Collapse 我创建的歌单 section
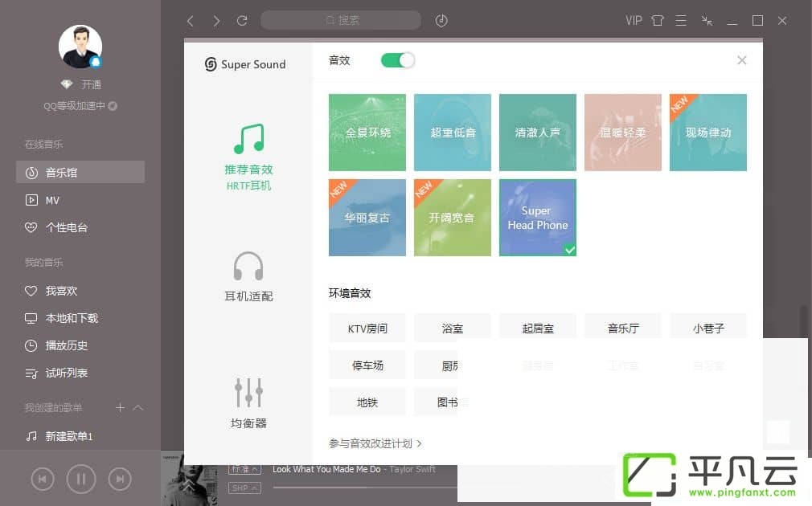 tap(138, 408)
